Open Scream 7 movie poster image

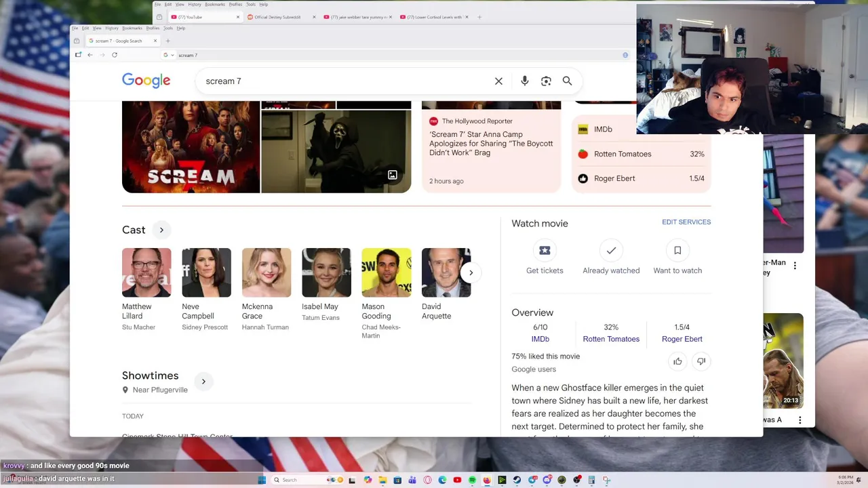(191, 147)
